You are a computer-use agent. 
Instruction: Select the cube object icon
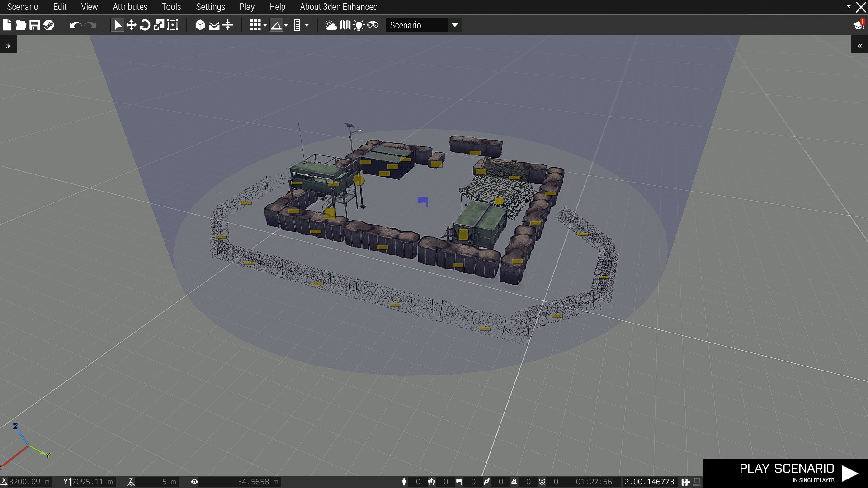click(x=200, y=25)
